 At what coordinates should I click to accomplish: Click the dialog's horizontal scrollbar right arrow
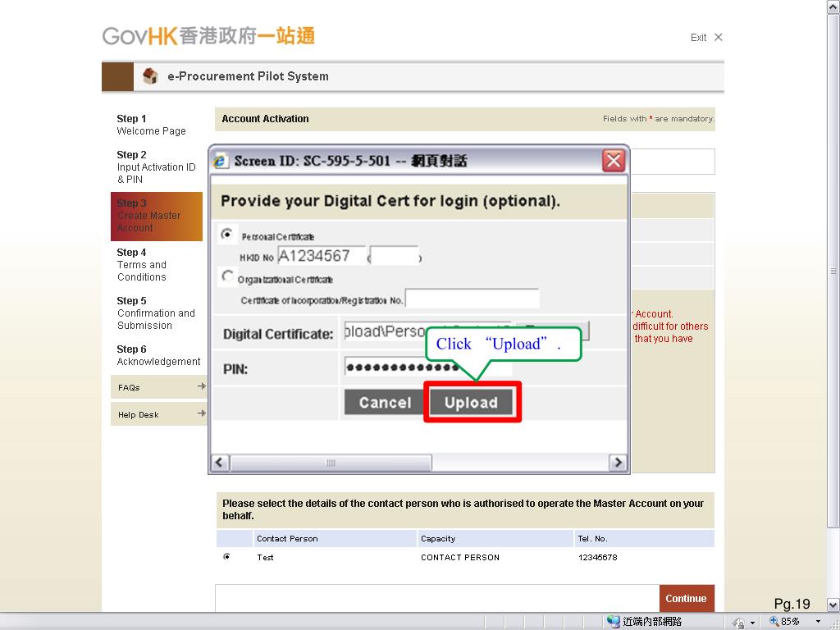point(618,463)
